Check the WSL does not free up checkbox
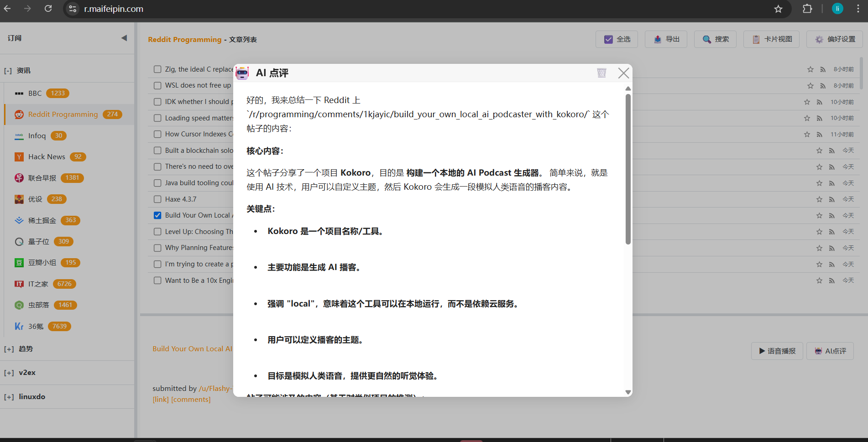The width and height of the screenshot is (868, 442). 157,85
